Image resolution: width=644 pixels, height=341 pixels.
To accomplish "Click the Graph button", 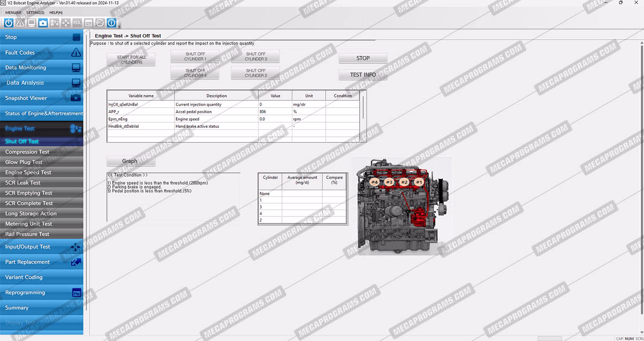I will click(131, 161).
